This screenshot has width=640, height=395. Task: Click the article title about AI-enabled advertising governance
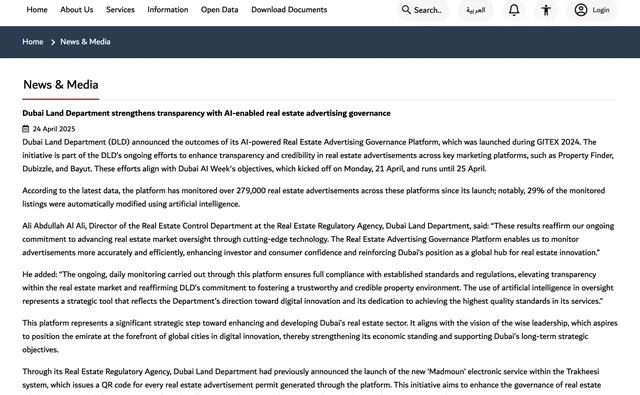click(206, 113)
